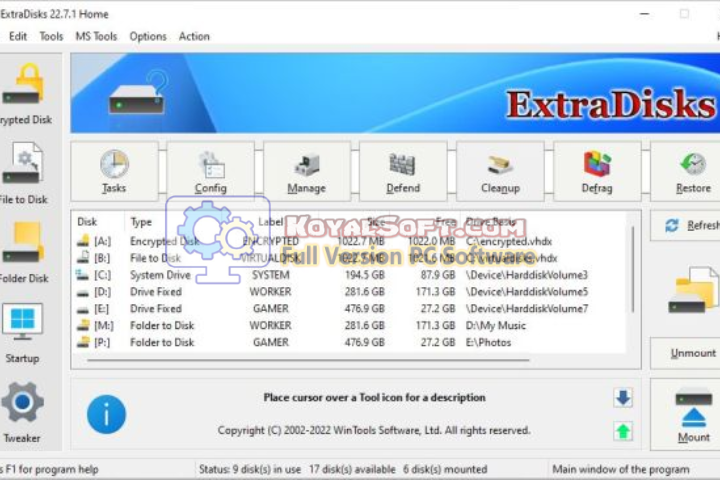Viewport: 720px width, 480px height.
Task: Click the blue down arrow icon
Action: (623, 398)
